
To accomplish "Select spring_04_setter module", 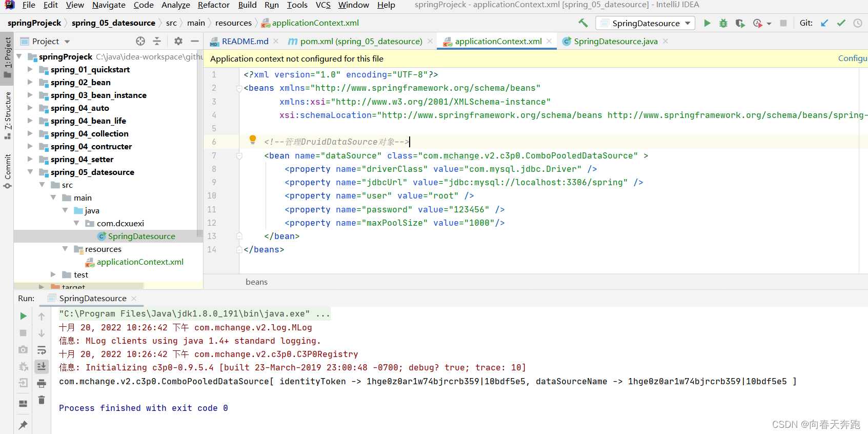I will (x=82, y=159).
